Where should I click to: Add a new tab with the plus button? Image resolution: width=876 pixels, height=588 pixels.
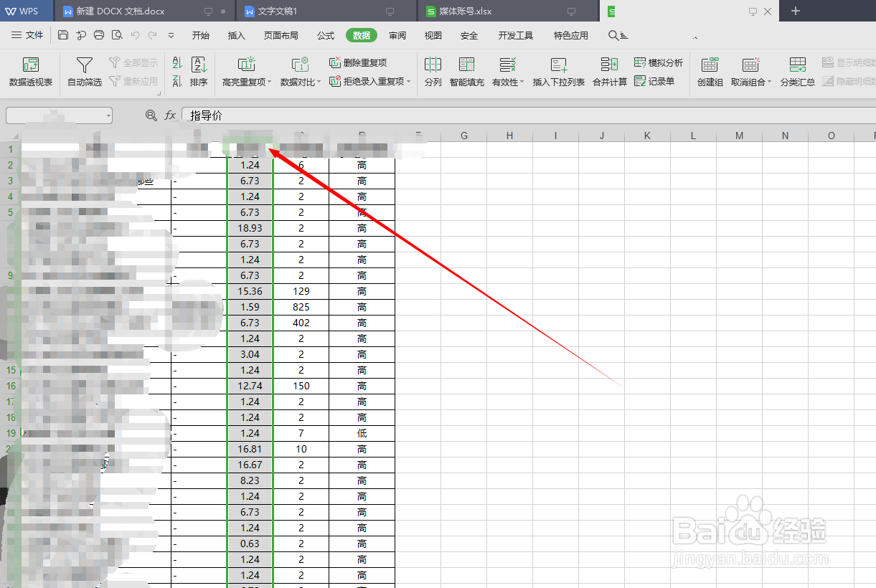[795, 11]
